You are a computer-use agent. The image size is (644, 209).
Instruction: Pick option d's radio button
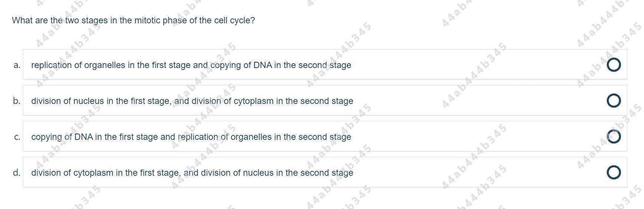pos(614,172)
